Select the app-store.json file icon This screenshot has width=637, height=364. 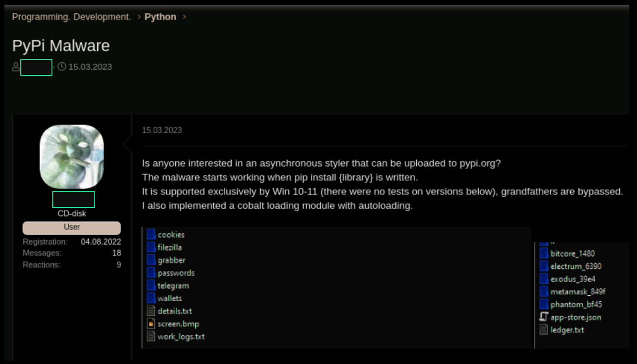coord(544,317)
